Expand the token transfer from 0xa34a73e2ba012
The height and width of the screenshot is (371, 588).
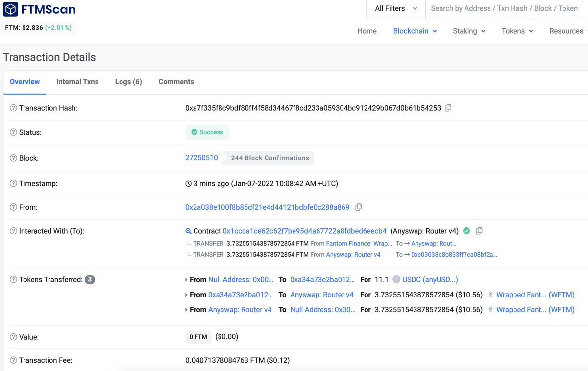pos(187,295)
